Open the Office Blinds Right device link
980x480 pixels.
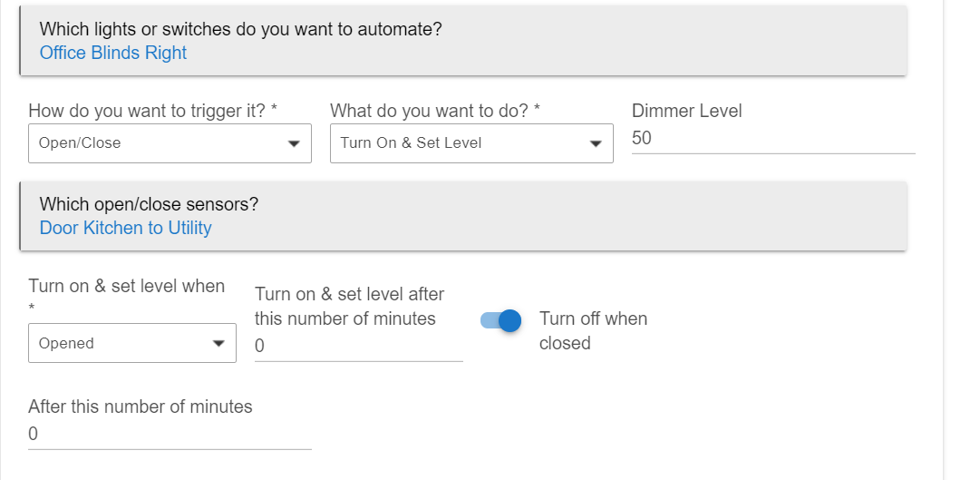point(113,53)
